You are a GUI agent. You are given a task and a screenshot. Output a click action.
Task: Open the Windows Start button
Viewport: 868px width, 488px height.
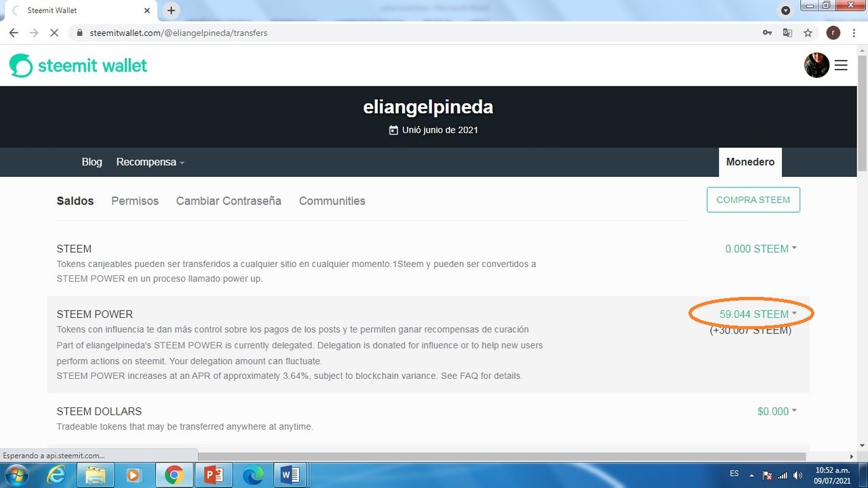click(x=17, y=475)
